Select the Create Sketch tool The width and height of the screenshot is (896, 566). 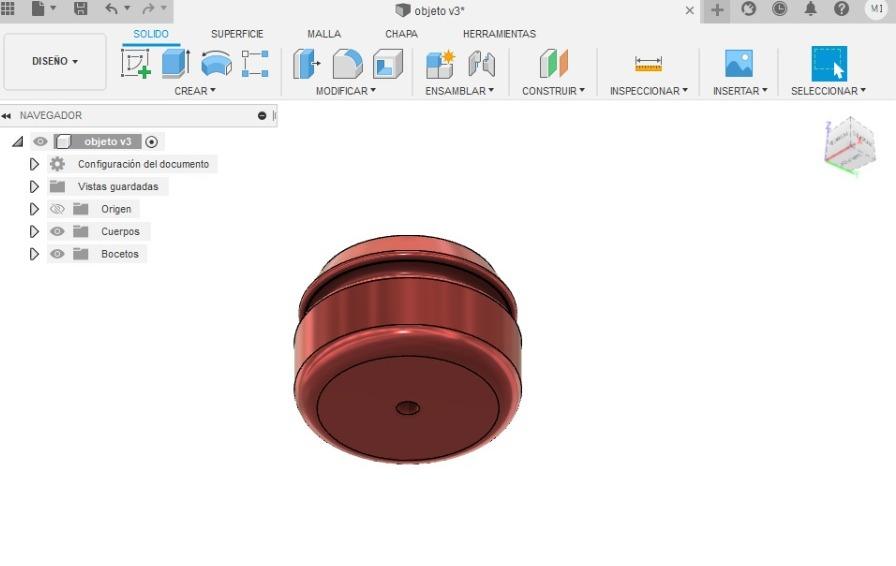click(136, 63)
